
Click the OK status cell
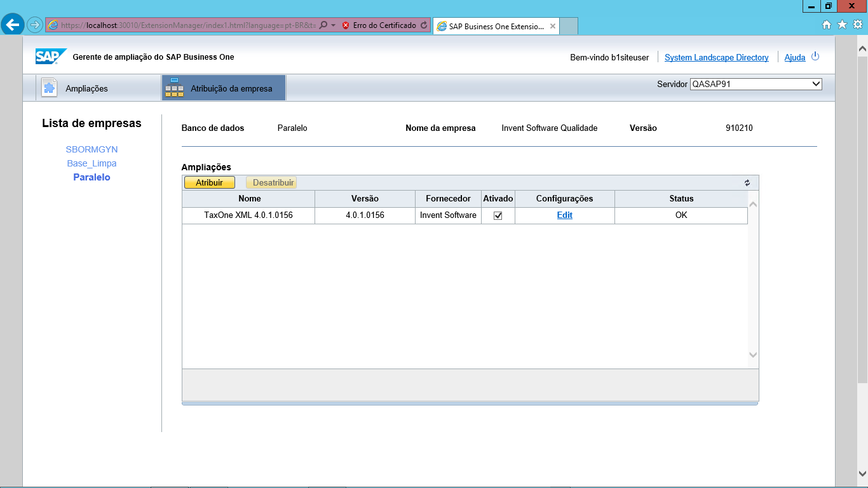tap(681, 215)
